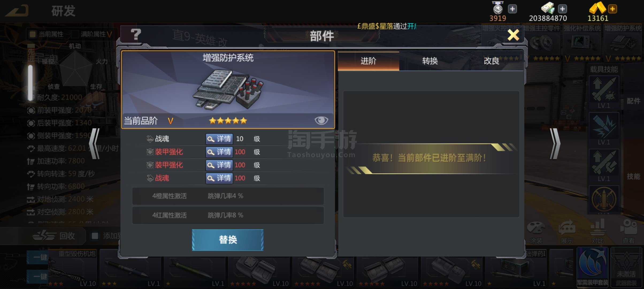Go to previous part with left chevron
The height and width of the screenshot is (289, 644).
pyautogui.click(x=94, y=144)
